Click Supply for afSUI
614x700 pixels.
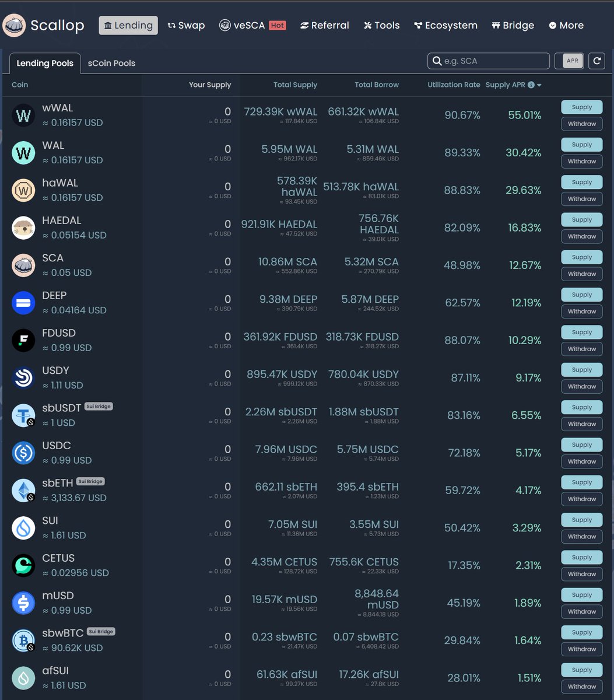click(582, 670)
